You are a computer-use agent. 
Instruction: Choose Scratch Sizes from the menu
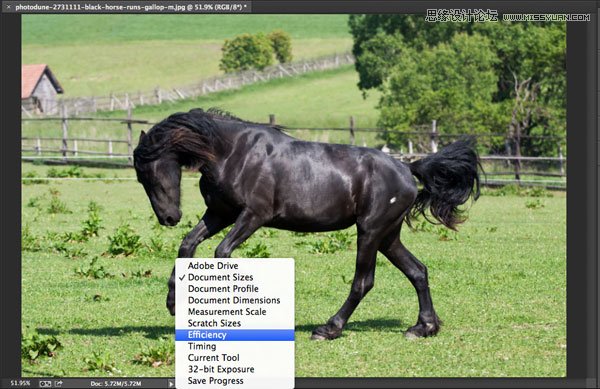pyautogui.click(x=235, y=323)
